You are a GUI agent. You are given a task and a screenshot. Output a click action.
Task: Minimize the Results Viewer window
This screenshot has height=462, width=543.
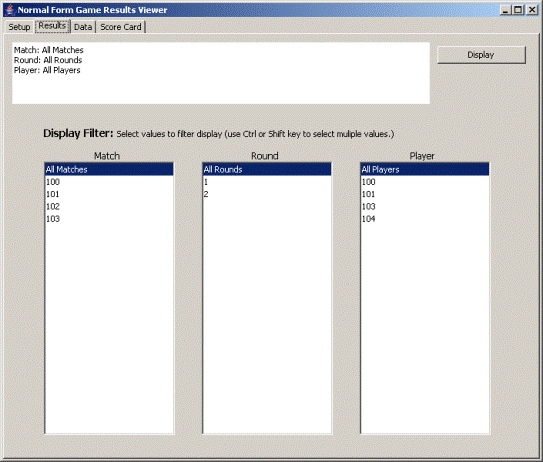[506, 10]
